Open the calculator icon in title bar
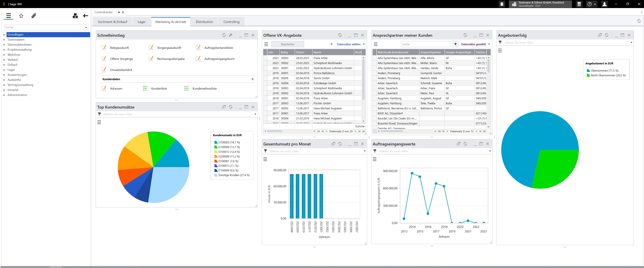The width and height of the screenshot is (644, 268). pyautogui.click(x=579, y=4)
